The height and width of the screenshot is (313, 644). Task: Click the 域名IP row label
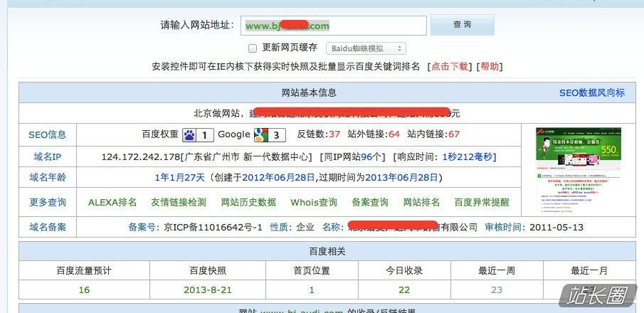(47, 157)
